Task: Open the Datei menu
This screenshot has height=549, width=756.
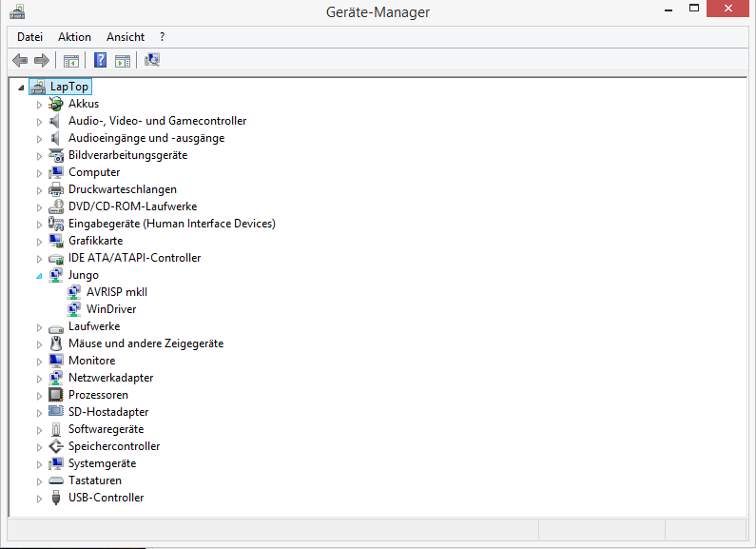Action: [x=29, y=37]
